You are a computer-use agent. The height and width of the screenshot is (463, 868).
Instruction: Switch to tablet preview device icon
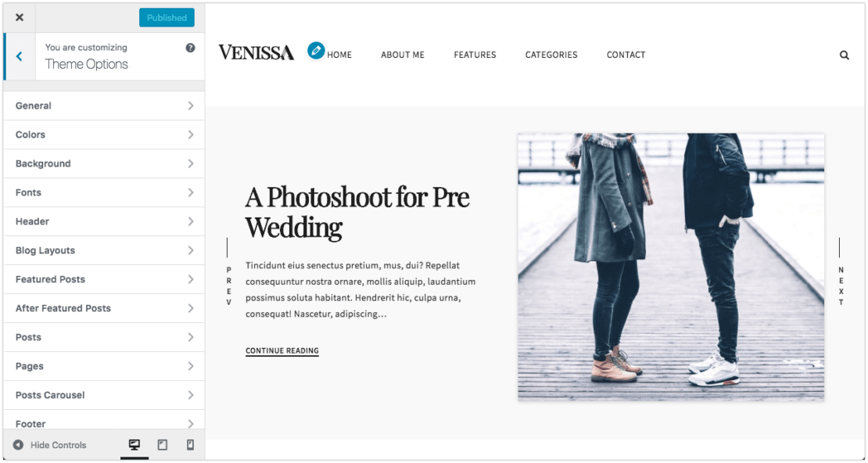point(162,445)
